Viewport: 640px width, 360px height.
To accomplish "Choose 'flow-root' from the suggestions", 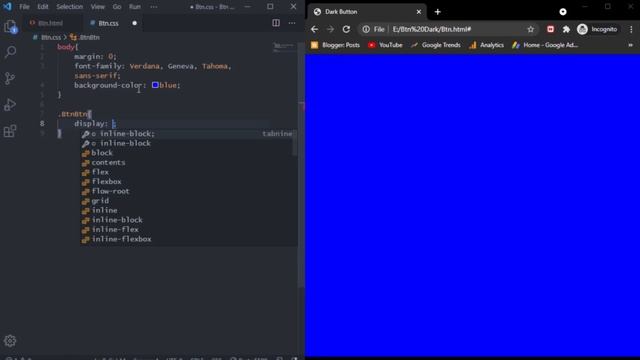I will [x=187, y=191].
